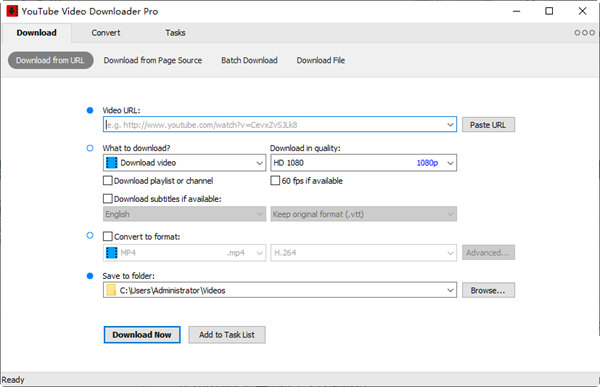
Task: Click the folder icon in save path
Action: (111, 290)
